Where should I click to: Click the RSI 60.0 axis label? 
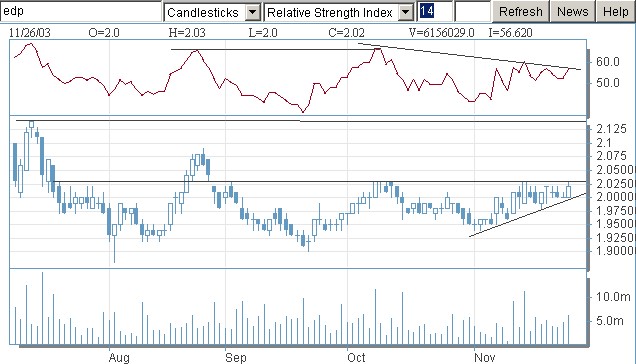pos(608,62)
